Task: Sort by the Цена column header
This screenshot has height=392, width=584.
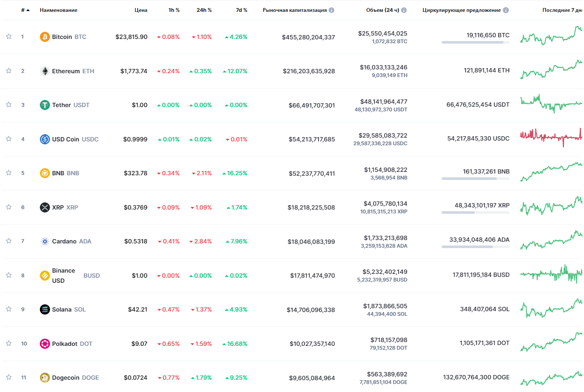Action: (x=141, y=10)
